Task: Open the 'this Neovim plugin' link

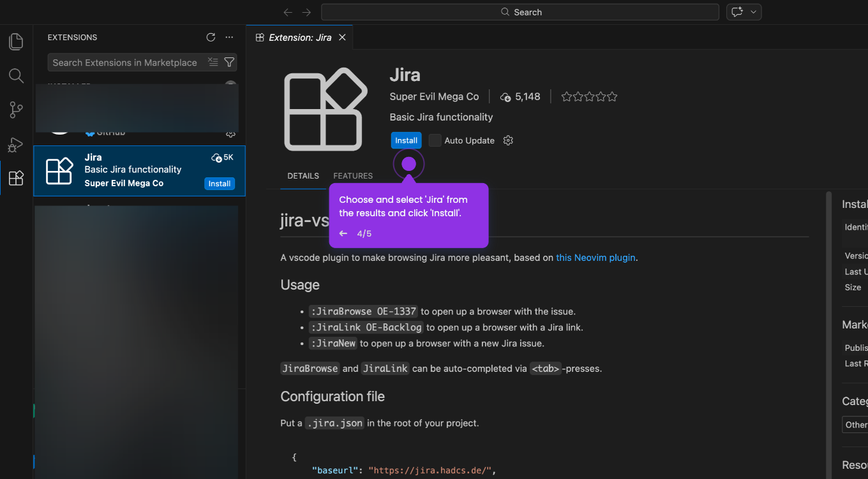Action: click(x=595, y=258)
